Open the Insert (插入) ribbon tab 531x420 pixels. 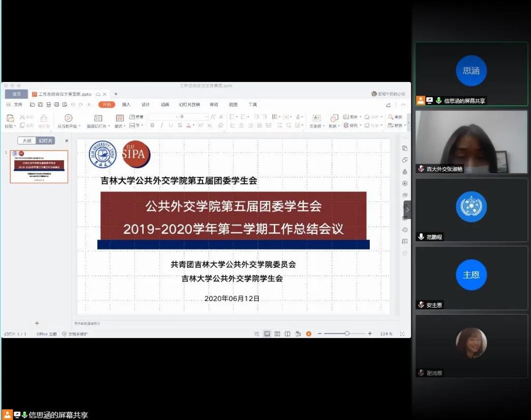126,105
